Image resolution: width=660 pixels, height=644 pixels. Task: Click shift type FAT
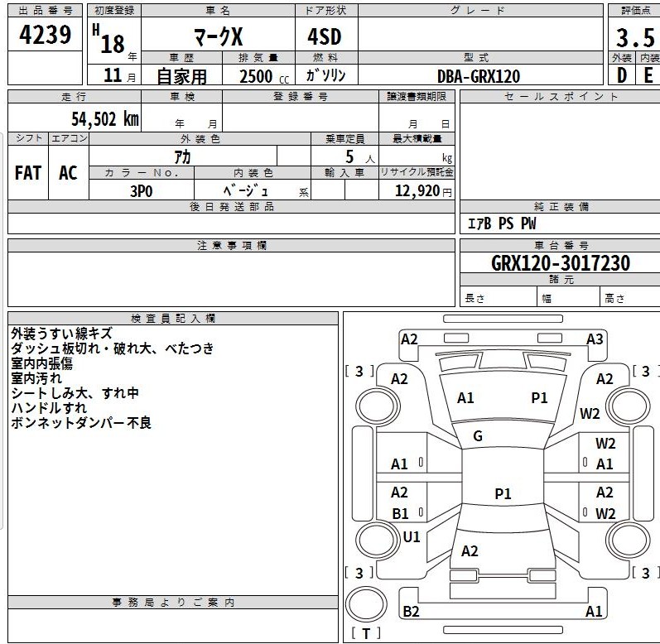tap(28, 173)
